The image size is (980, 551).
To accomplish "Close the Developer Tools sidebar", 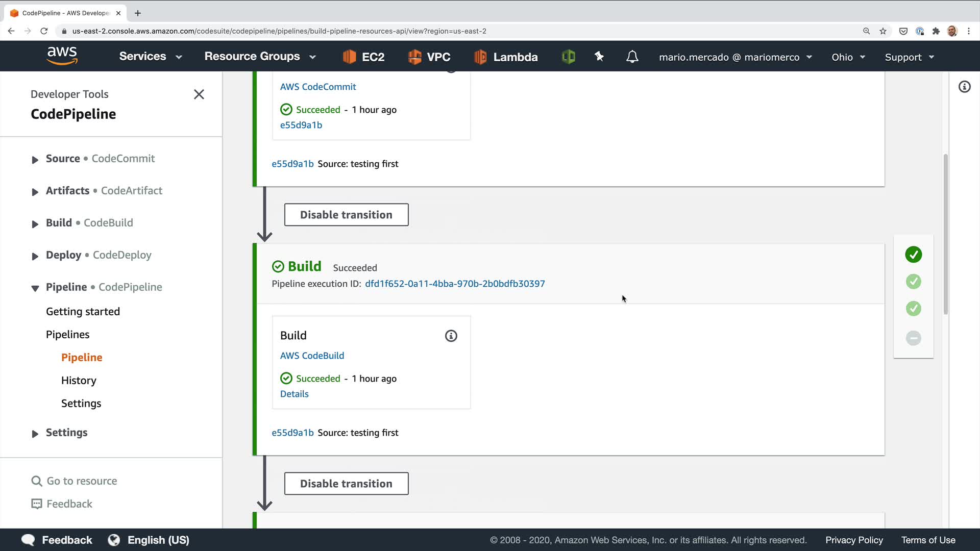I will [199, 94].
